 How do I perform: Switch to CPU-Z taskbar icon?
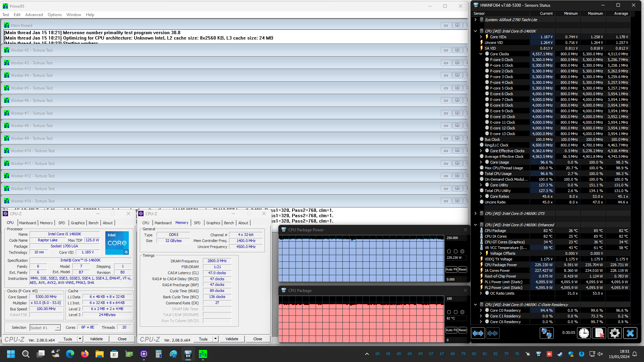pyautogui.click(x=144, y=354)
